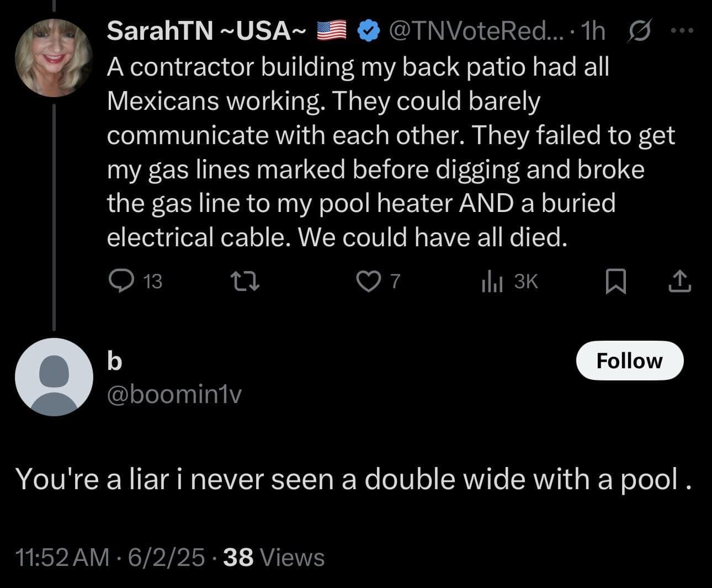Click the blue verified checkmark badge
This screenshot has height=588, width=712.
[368, 32]
